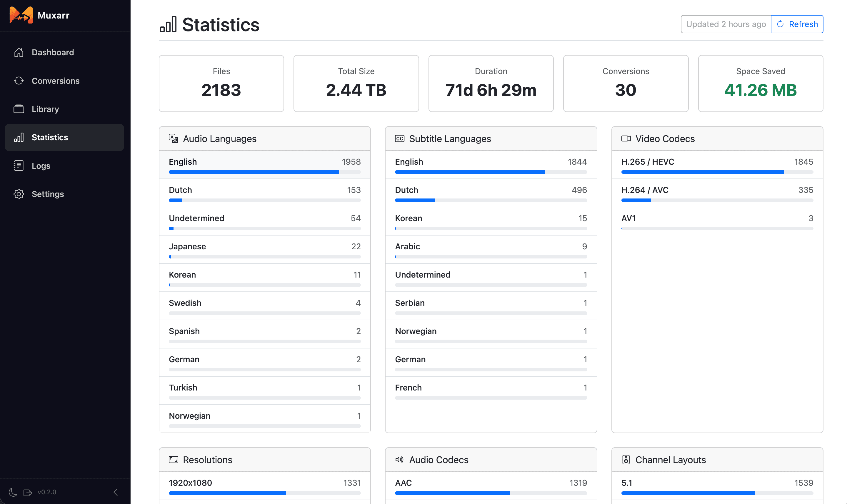Click the v0.2.0 version label

(47, 492)
